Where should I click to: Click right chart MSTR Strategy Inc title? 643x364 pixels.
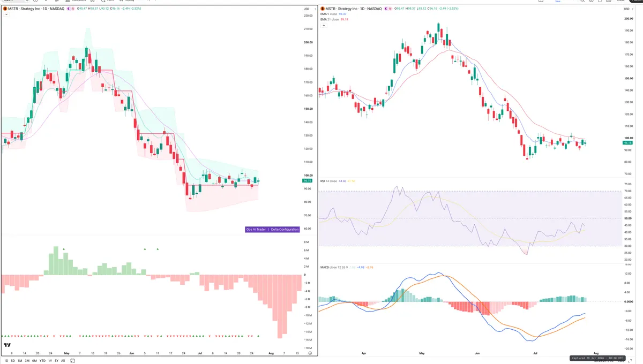(353, 9)
